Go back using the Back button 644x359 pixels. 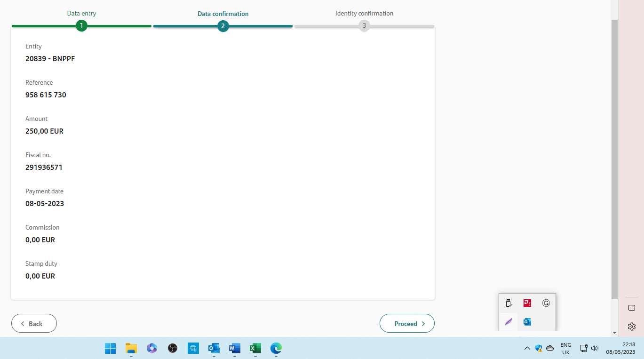tap(34, 323)
